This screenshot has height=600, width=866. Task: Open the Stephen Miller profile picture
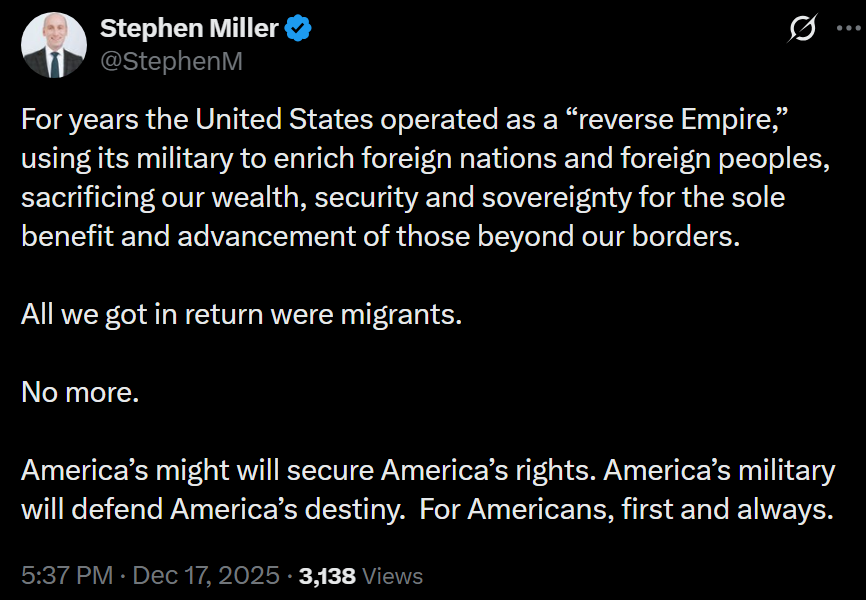[x=54, y=46]
